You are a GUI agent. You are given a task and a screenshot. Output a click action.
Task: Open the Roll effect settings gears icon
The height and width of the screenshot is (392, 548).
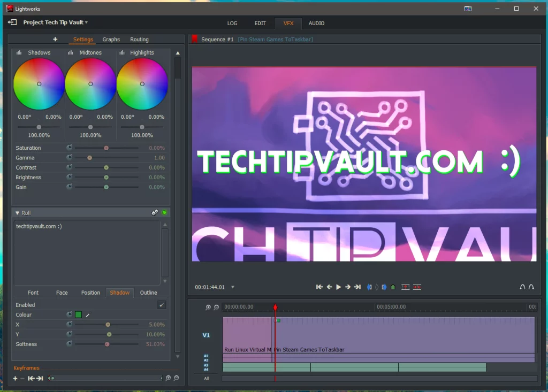pos(155,212)
